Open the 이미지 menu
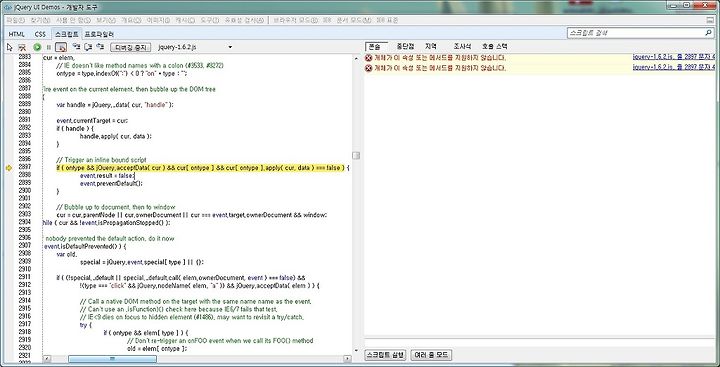Viewport: 720px width, 367px height. [158, 20]
